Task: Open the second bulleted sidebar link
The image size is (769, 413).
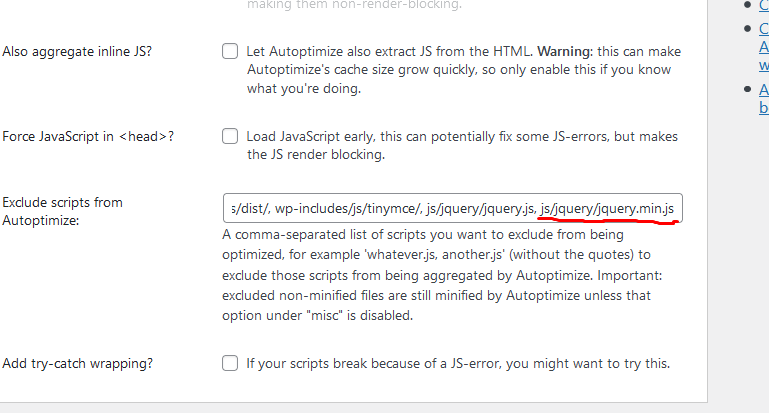Action: pyautogui.click(x=764, y=47)
